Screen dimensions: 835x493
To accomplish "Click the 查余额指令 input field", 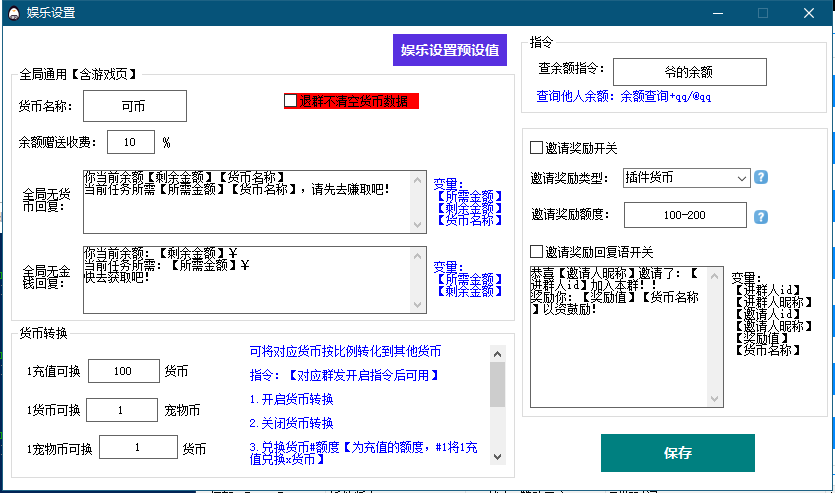I will pyautogui.click(x=690, y=72).
